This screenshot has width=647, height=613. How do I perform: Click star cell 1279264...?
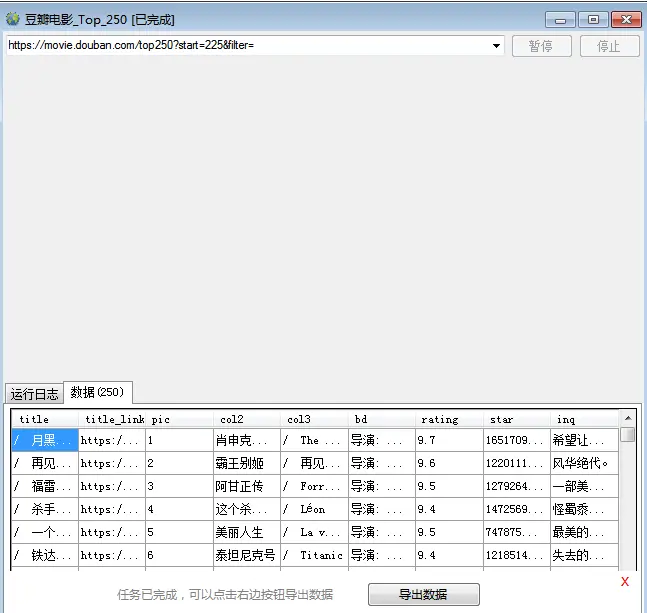517,486
